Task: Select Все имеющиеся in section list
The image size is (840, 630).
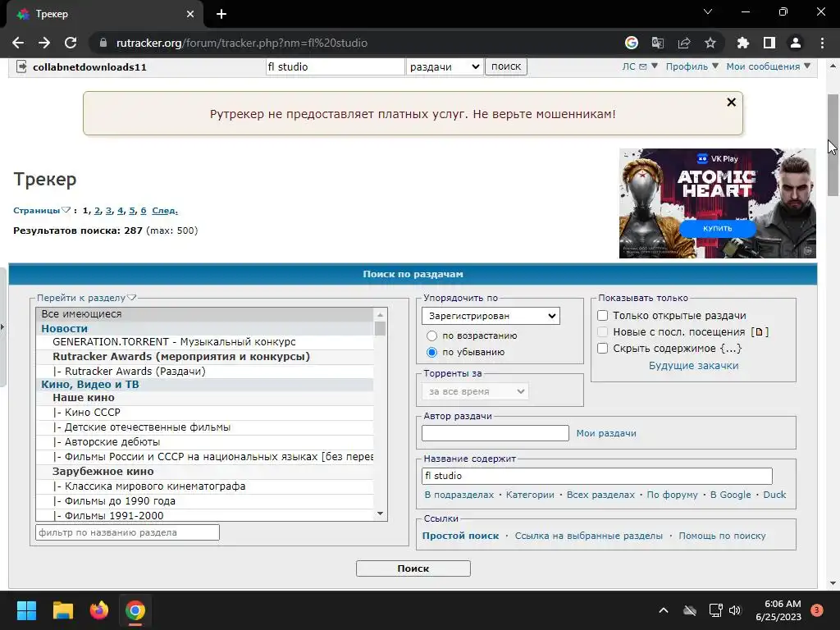Action: (204, 314)
